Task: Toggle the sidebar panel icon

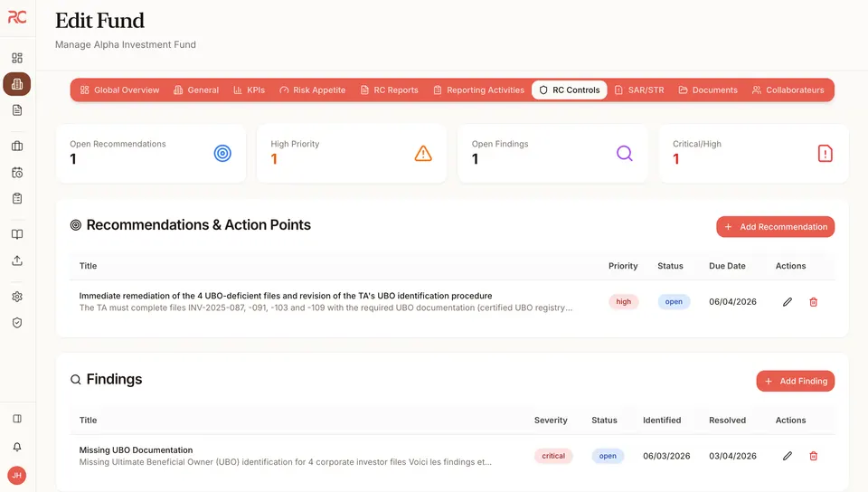Action: (x=17, y=419)
